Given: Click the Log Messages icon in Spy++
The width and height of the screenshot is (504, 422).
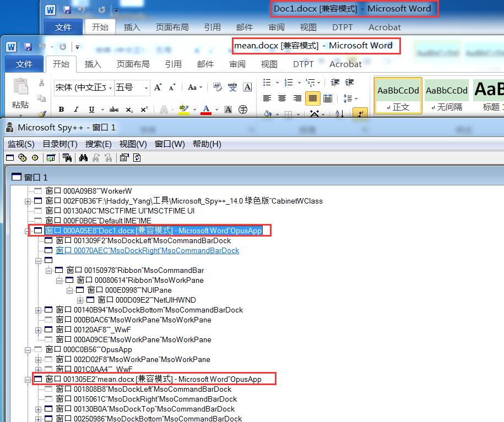Looking at the screenshot, I should (51, 158).
